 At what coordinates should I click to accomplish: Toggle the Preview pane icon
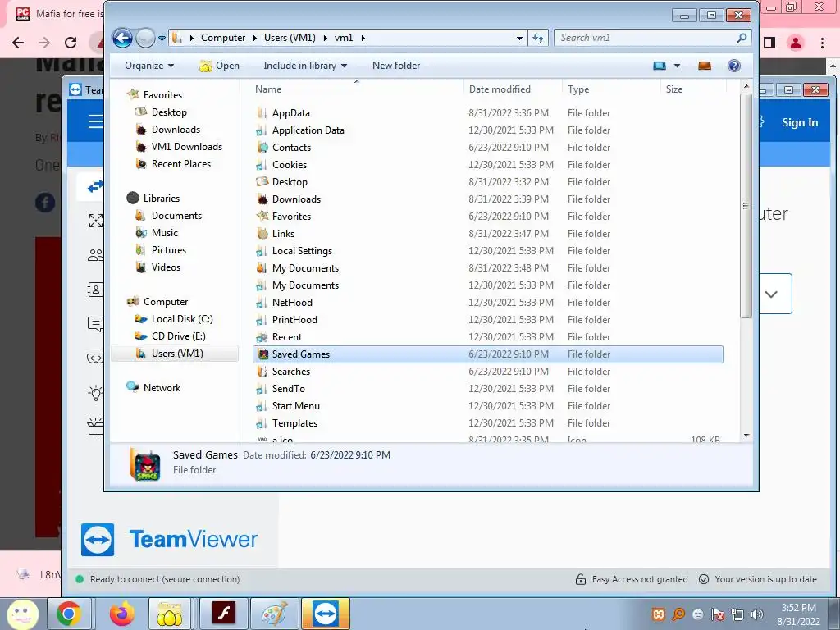[x=705, y=66]
